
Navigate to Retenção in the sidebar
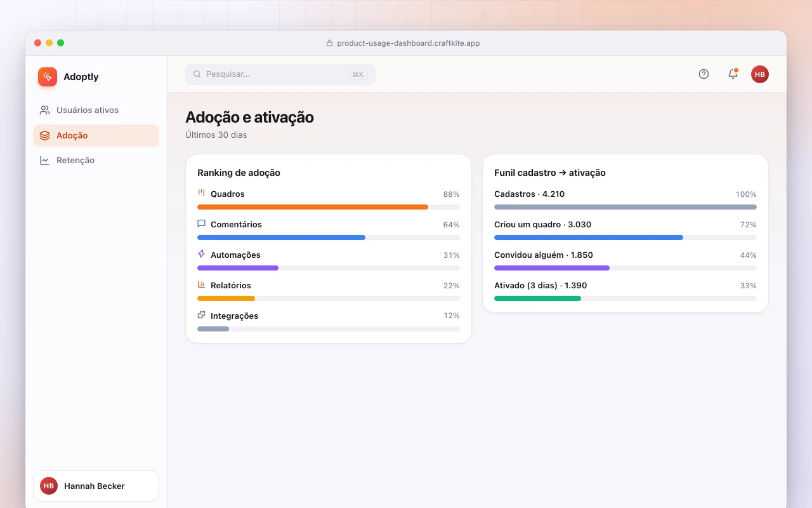click(x=96, y=161)
